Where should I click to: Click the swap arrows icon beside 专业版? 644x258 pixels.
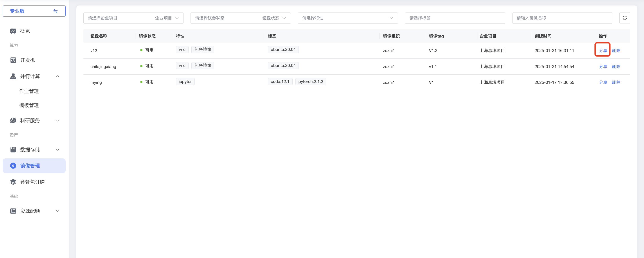tap(56, 11)
